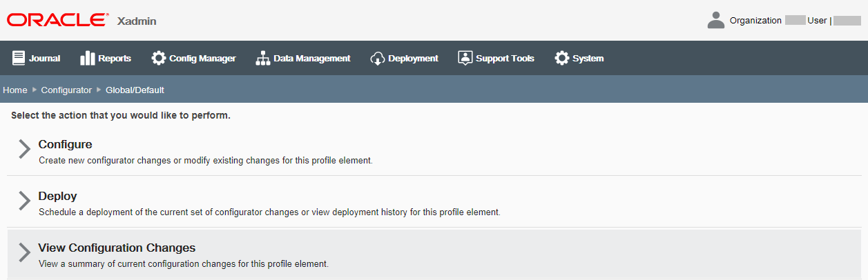
Task: Click the Oracle logo
Action: 58,20
